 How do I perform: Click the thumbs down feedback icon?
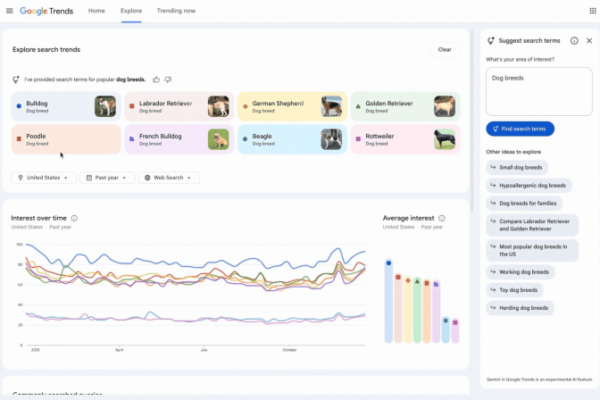pos(167,78)
